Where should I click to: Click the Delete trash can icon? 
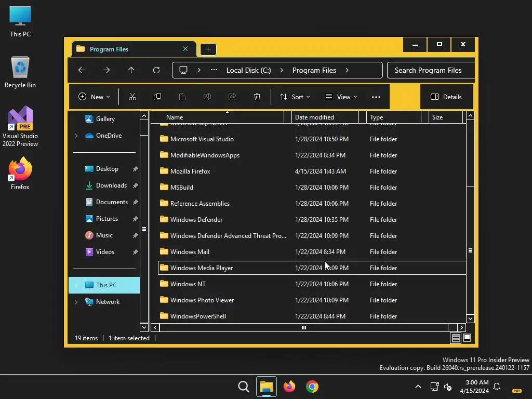[x=257, y=97]
